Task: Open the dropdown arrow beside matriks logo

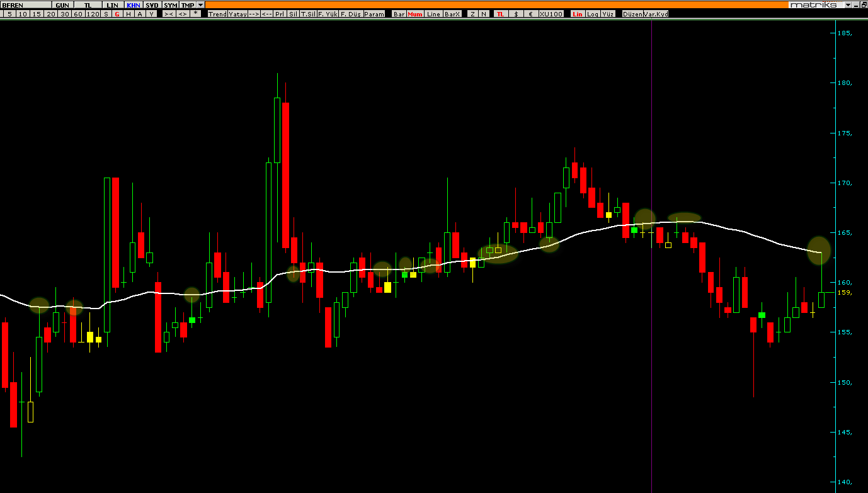Action: click(847, 4)
